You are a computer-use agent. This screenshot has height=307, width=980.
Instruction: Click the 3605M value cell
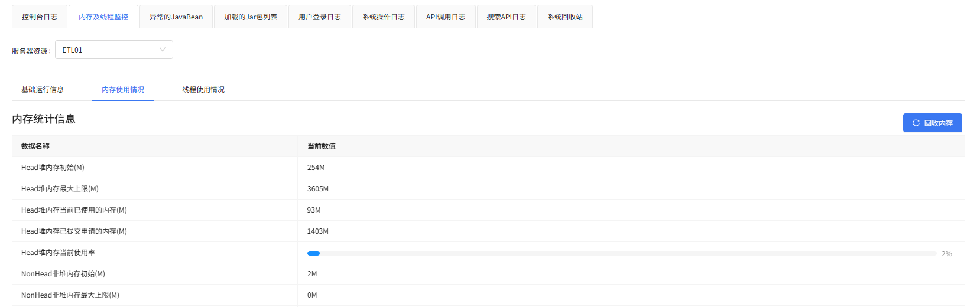(631, 189)
